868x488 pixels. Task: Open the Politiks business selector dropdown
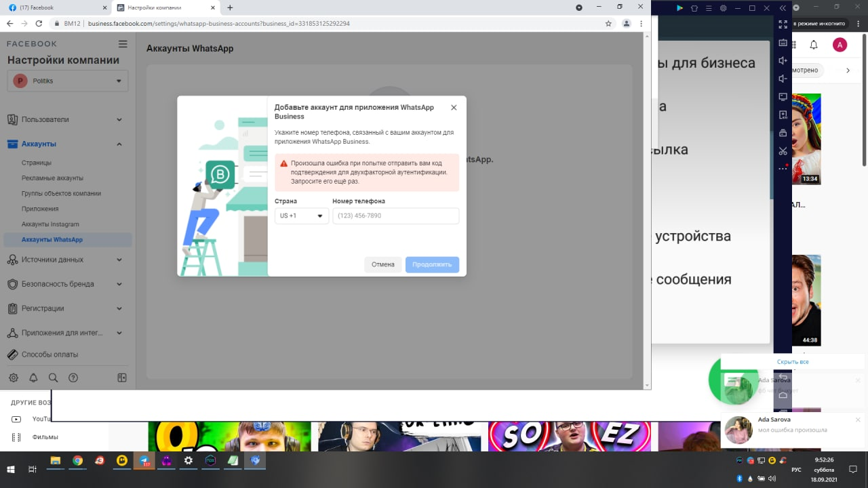point(68,81)
